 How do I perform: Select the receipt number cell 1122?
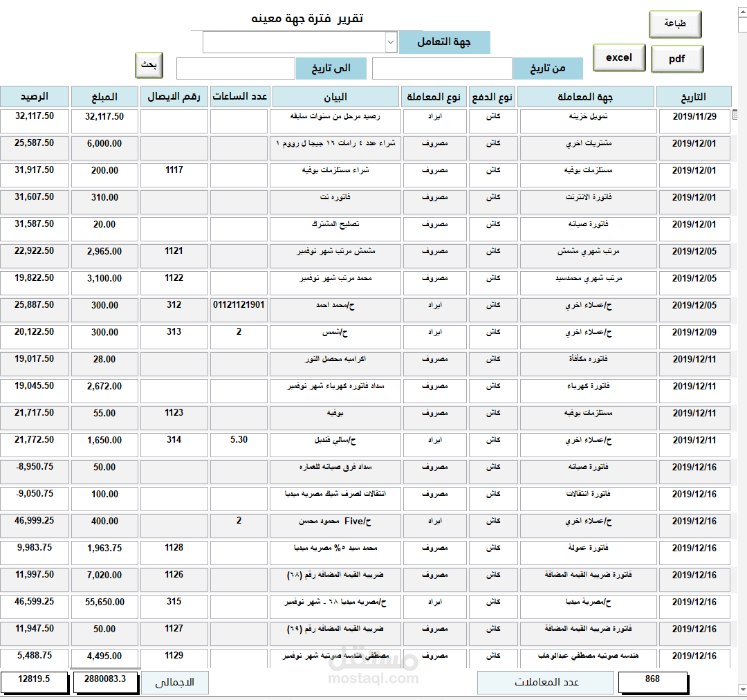click(174, 283)
